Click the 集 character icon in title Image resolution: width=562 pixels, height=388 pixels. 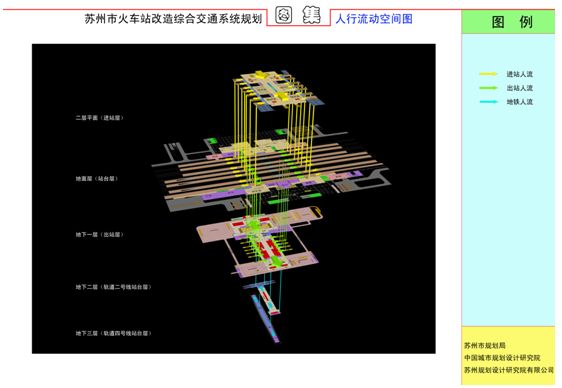click(x=311, y=15)
